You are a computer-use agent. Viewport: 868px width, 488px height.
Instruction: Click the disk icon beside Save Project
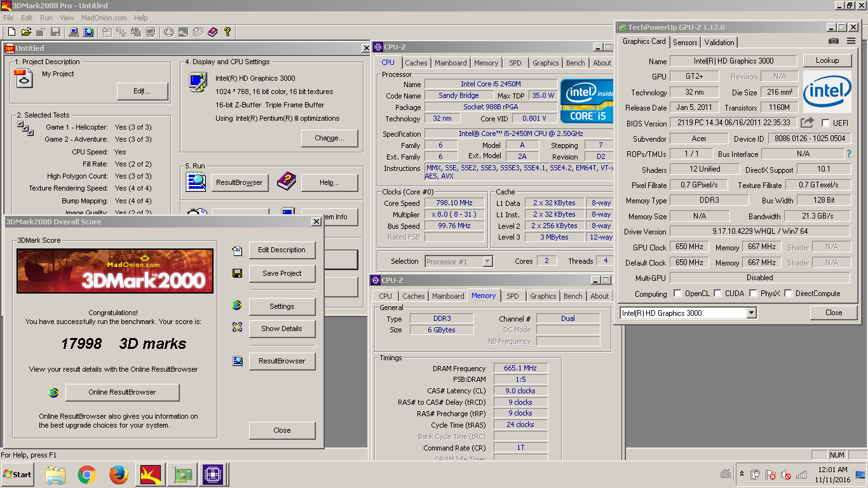tap(237, 273)
